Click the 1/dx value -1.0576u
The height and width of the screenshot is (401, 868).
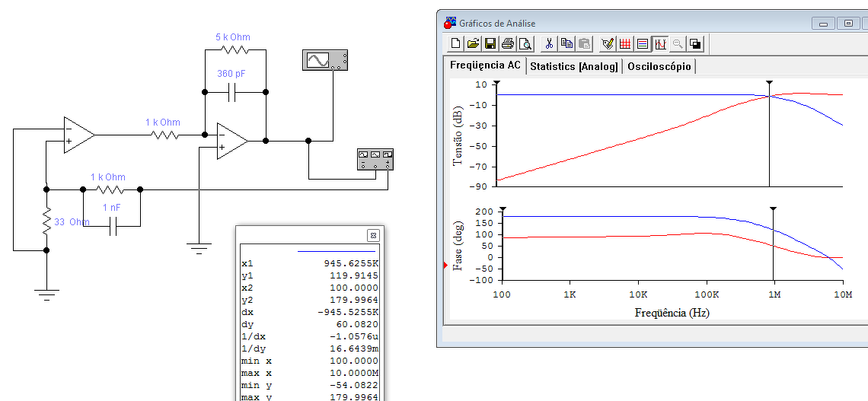[356, 336]
